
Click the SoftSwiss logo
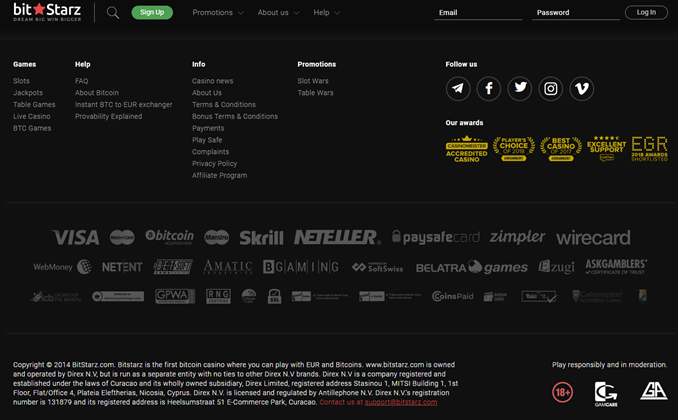point(377,267)
